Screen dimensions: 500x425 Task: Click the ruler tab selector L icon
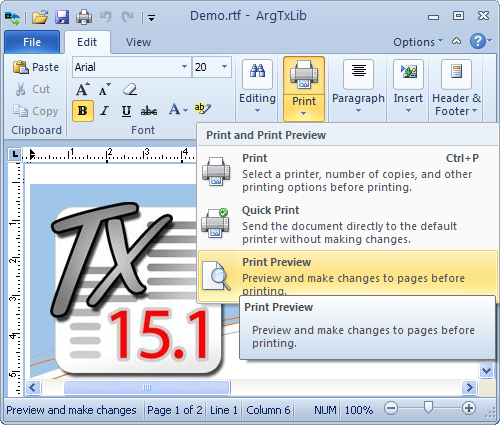coord(15,154)
